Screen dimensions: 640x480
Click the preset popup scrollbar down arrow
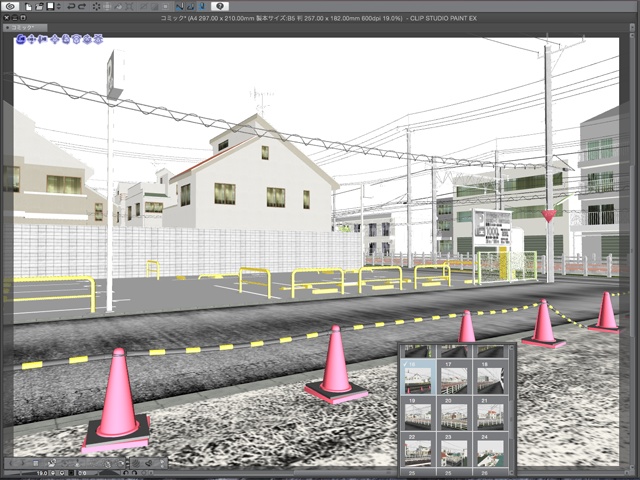click(x=511, y=473)
